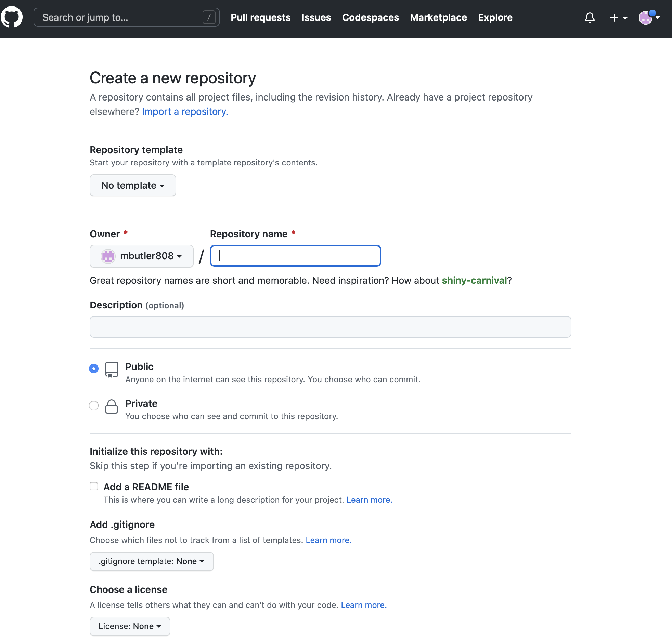The height and width of the screenshot is (638, 672).
Task: Click the Description text field
Action: click(330, 327)
